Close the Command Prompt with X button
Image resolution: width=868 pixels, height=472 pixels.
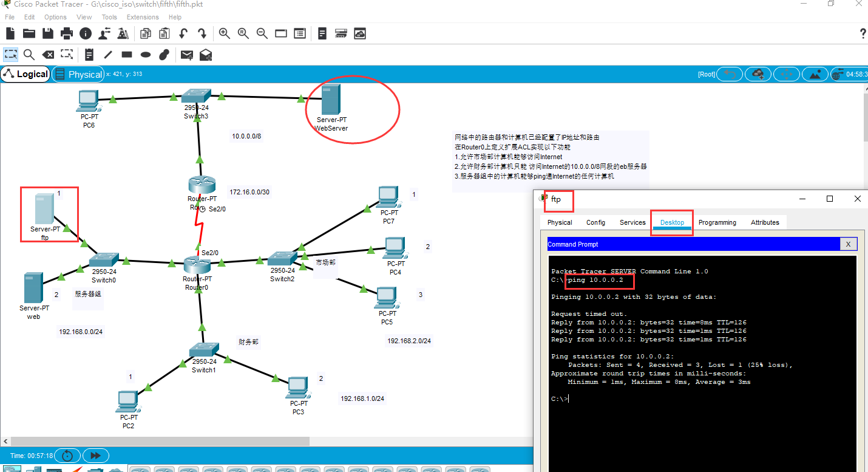click(x=848, y=244)
